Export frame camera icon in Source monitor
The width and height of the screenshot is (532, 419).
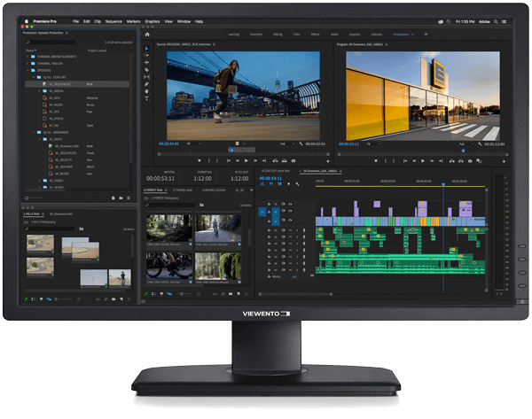(x=293, y=160)
